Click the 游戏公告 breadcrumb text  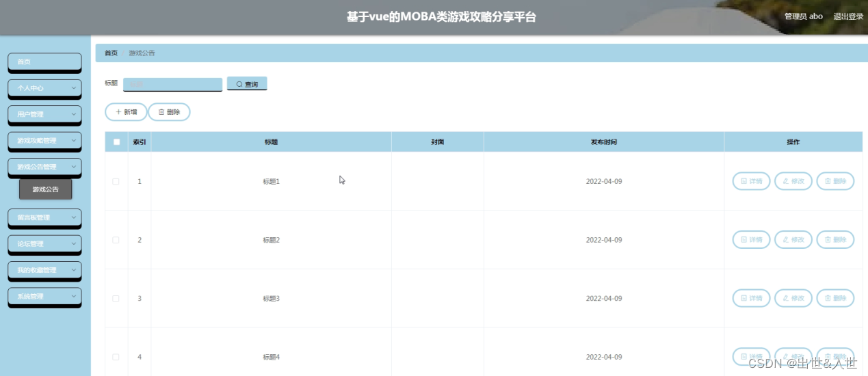pos(142,53)
